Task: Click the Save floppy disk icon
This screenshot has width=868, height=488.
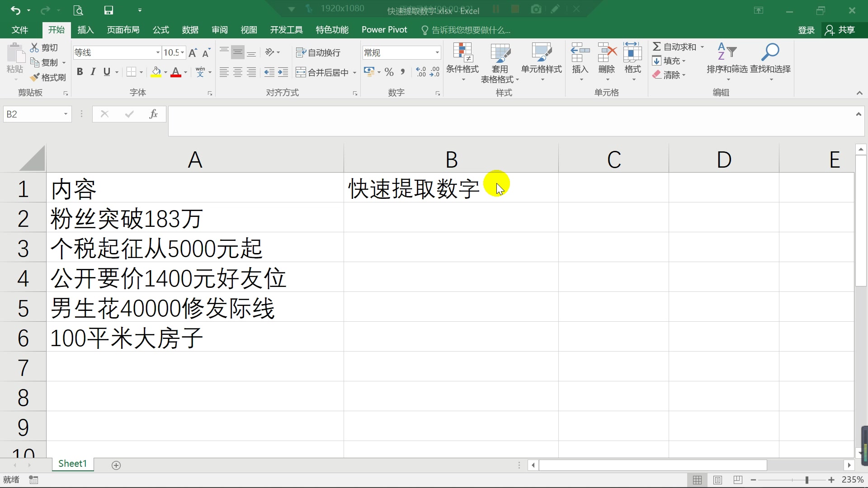Action: pos(108,10)
